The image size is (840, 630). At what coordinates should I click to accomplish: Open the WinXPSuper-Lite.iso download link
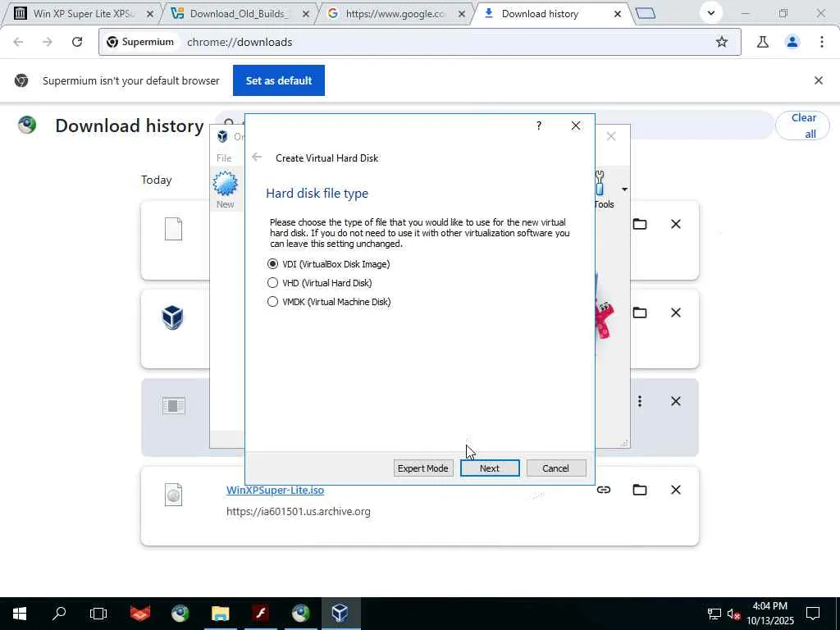point(275,491)
